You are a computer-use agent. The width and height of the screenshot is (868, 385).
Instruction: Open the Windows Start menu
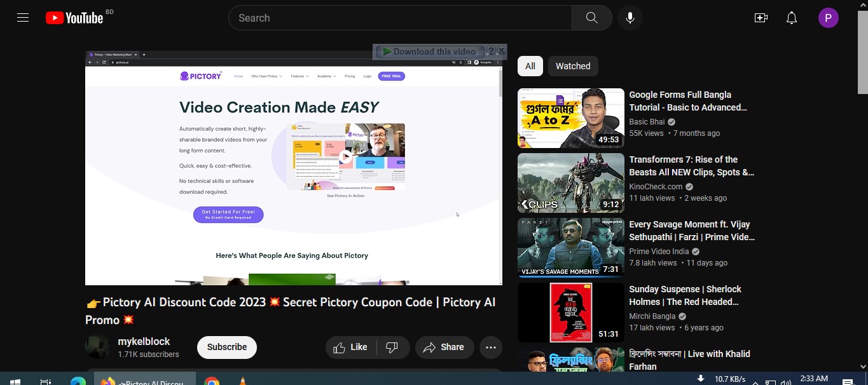click(x=15, y=381)
